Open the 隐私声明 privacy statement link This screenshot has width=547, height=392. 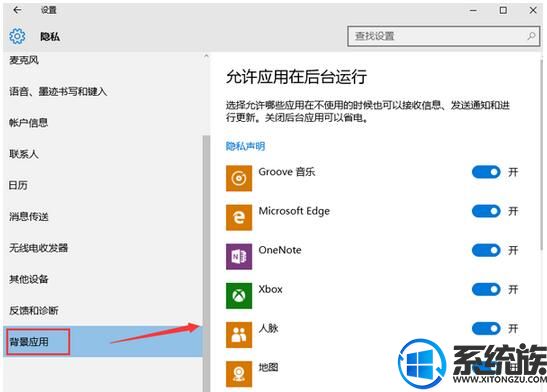point(245,146)
